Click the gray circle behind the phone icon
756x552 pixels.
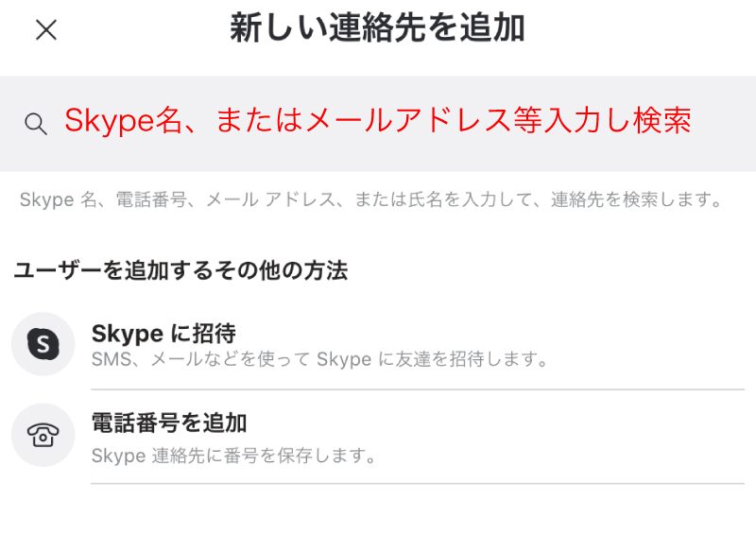tap(43, 435)
